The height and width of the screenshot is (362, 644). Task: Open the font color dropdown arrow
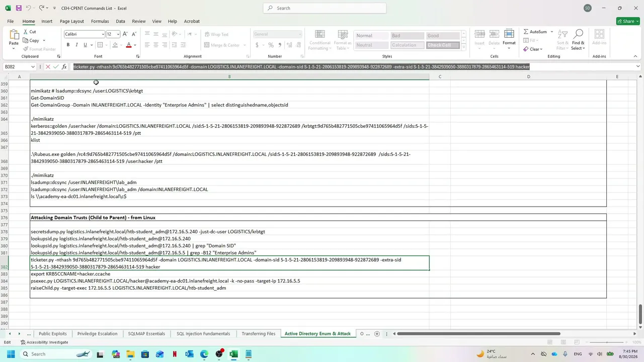coord(135,45)
